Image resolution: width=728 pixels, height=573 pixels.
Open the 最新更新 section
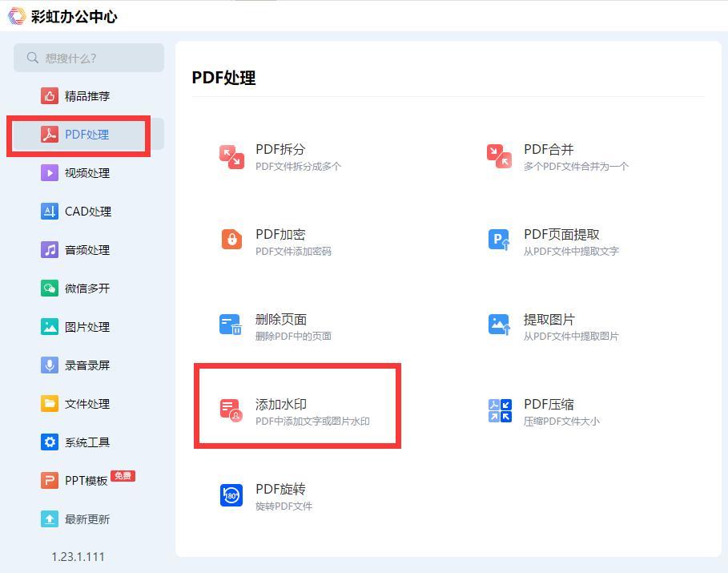(87, 519)
